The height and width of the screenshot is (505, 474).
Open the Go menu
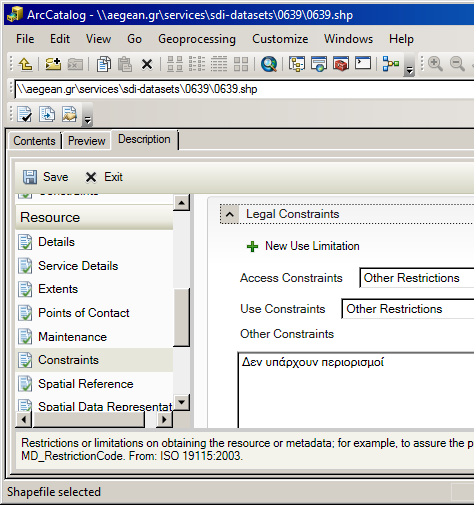click(134, 39)
